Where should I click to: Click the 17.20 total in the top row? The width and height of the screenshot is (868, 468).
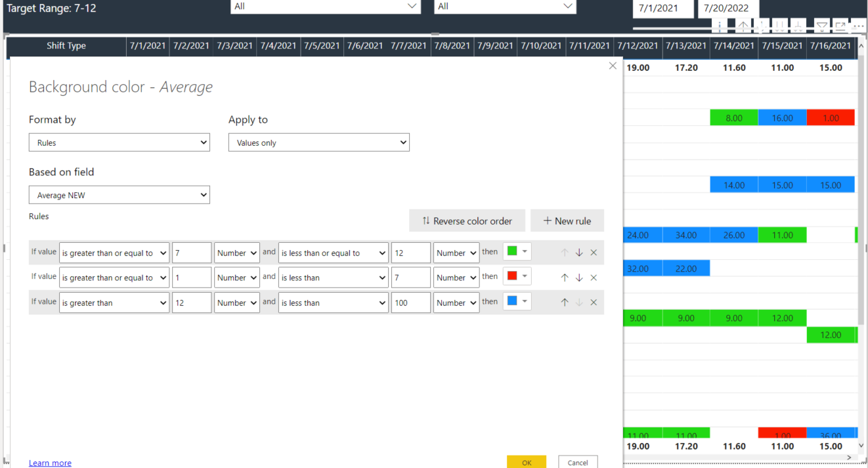pyautogui.click(x=686, y=68)
